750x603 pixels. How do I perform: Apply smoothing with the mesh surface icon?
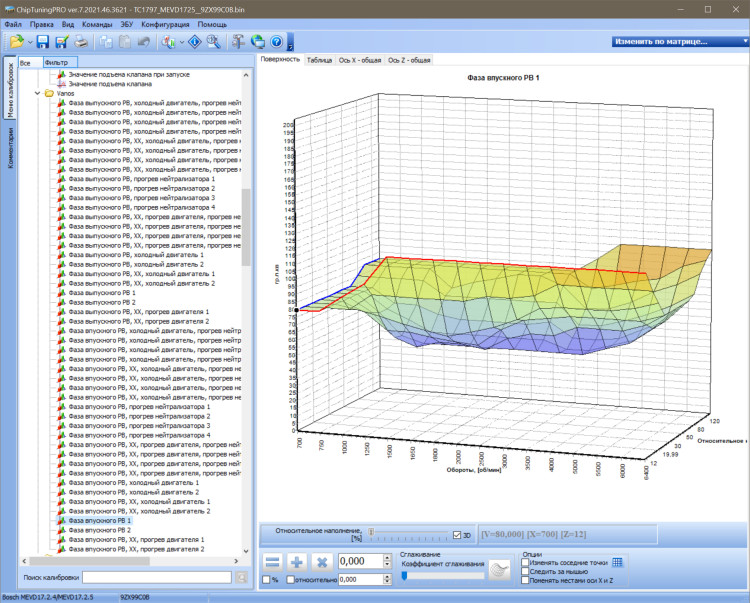tap(500, 570)
